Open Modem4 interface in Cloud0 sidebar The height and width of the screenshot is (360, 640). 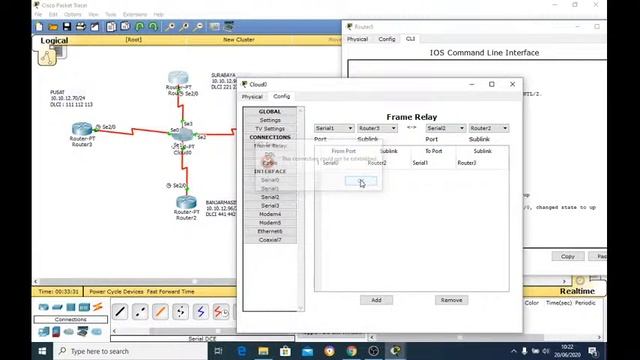270,214
